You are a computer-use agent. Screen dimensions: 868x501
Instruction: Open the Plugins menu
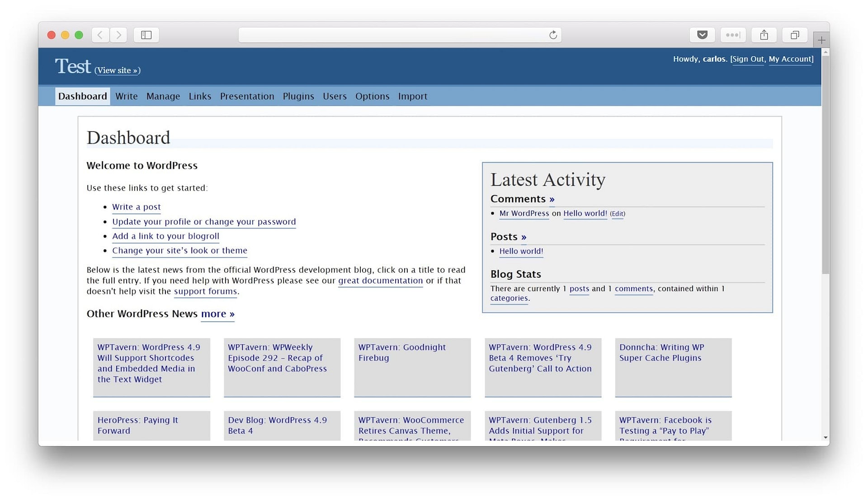pyautogui.click(x=298, y=96)
